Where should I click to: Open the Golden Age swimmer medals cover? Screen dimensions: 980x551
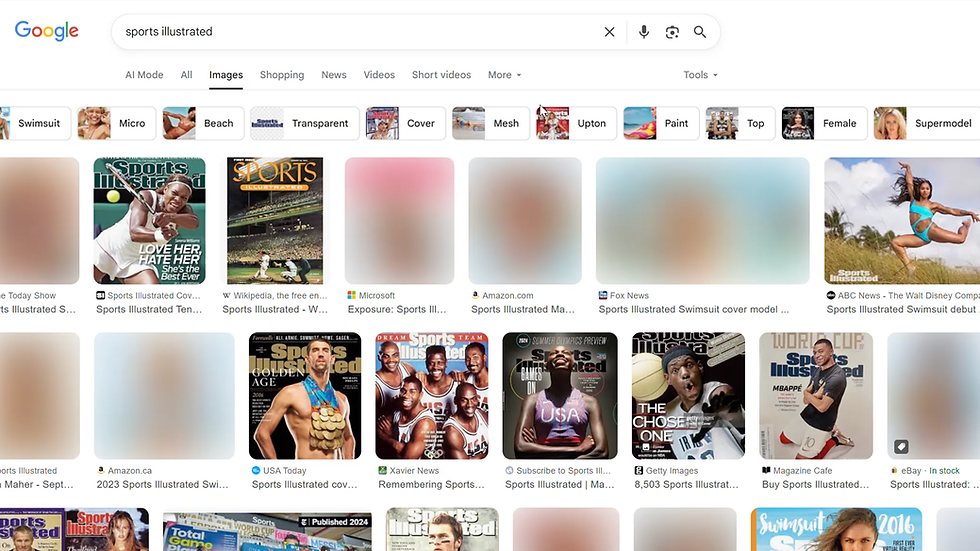click(x=305, y=395)
